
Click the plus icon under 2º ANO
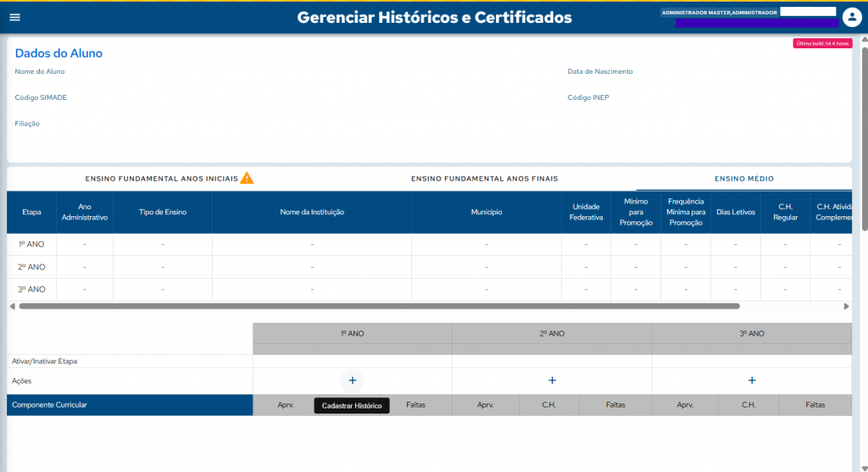[x=552, y=380]
